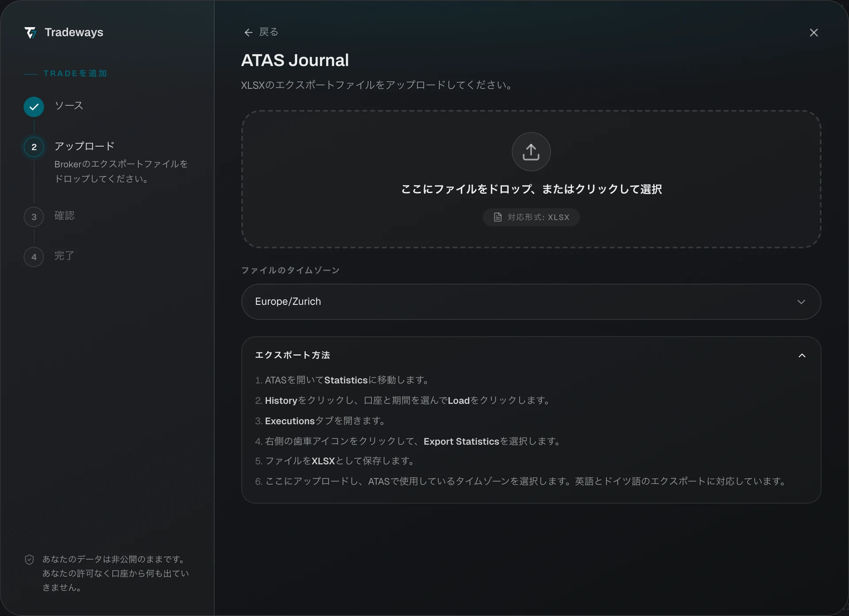The width and height of the screenshot is (849, 616).
Task: Click the エクスポート方法 header title
Action: click(x=292, y=355)
